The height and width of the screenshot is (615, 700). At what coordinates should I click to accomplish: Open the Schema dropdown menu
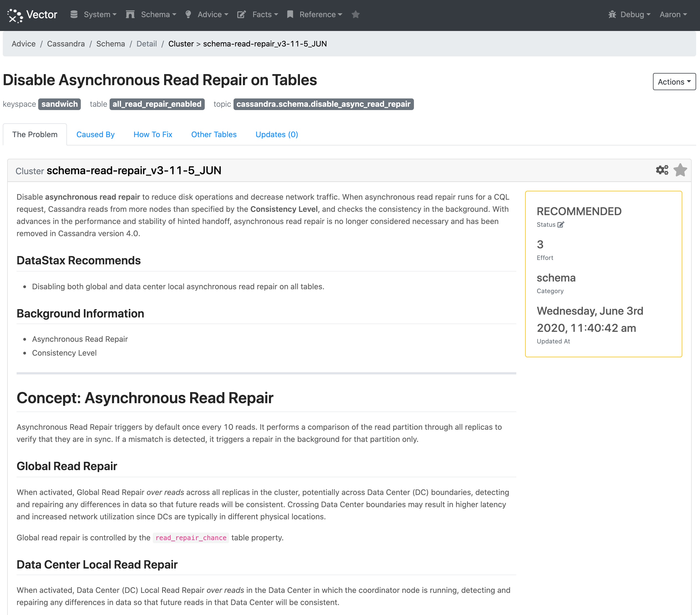pos(158,14)
